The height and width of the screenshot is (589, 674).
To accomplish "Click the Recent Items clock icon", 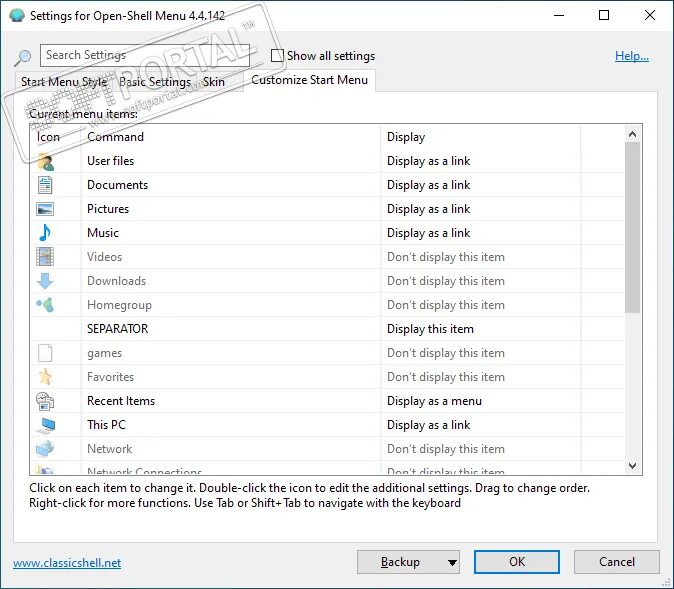I will (x=45, y=401).
